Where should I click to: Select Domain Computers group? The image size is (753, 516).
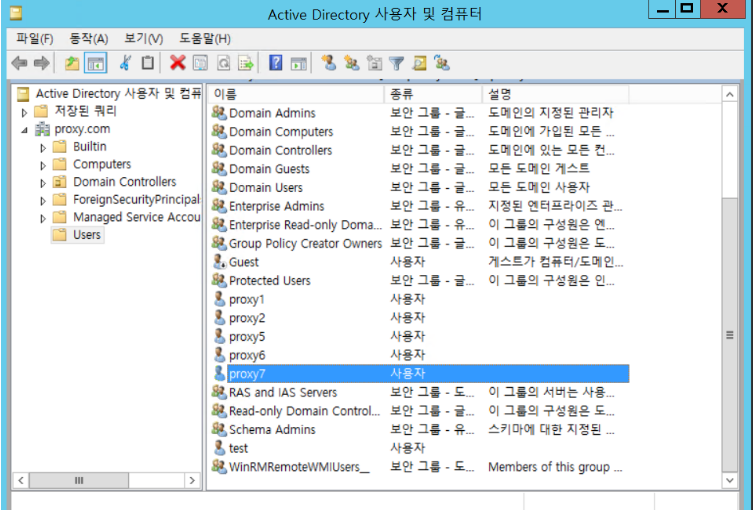pos(420,131)
